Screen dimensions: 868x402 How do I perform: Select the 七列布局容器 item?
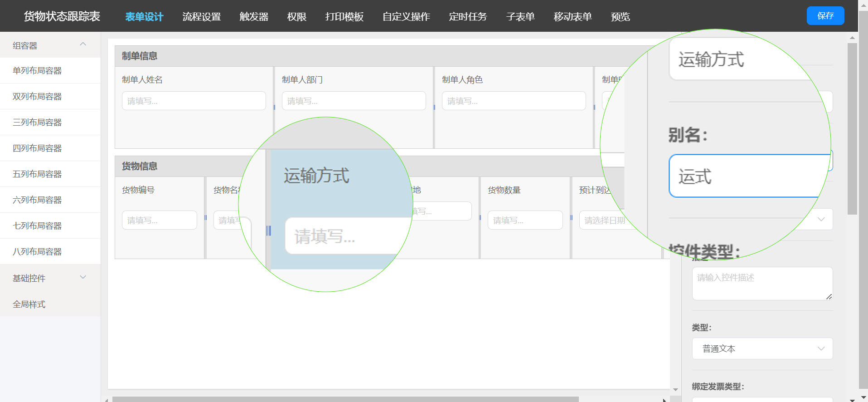pos(50,226)
